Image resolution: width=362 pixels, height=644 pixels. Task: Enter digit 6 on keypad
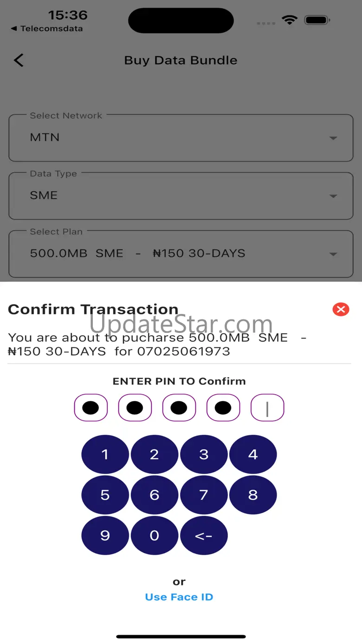[155, 495]
